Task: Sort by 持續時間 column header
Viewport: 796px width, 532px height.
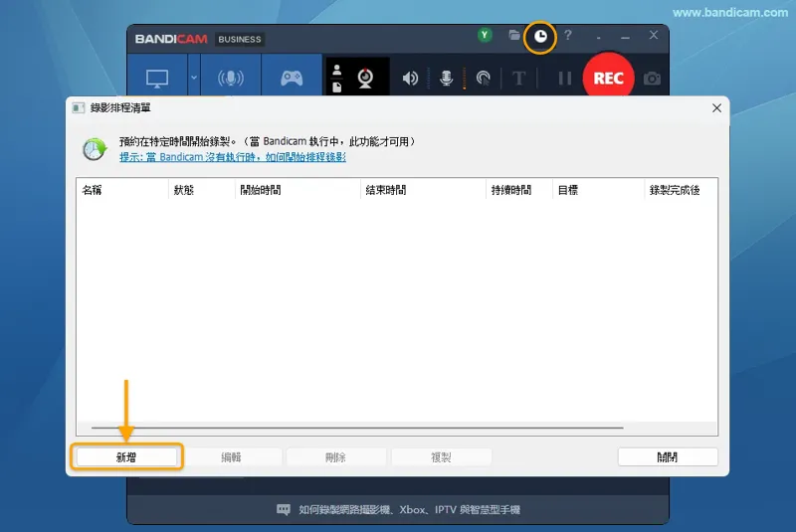Action: click(x=518, y=190)
